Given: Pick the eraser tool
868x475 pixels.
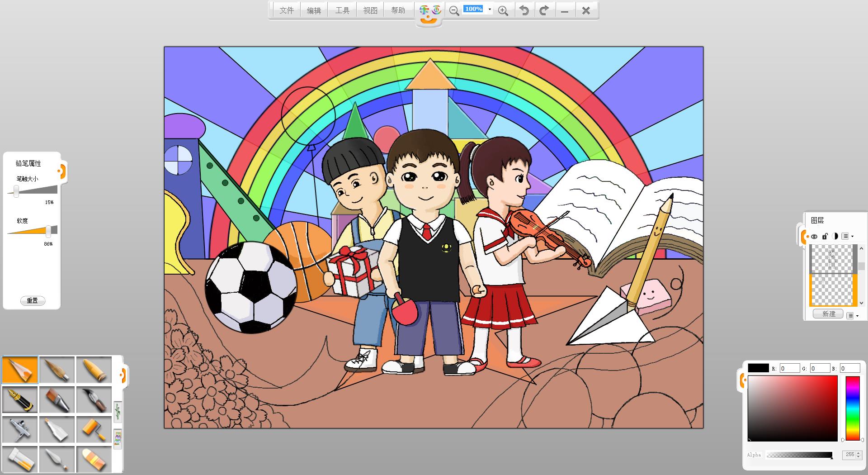Looking at the screenshot, I should tap(94, 459).
